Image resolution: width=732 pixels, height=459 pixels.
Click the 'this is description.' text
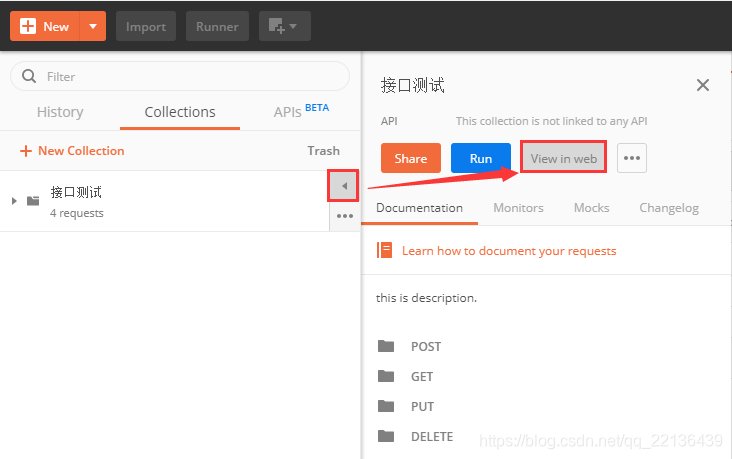426,298
